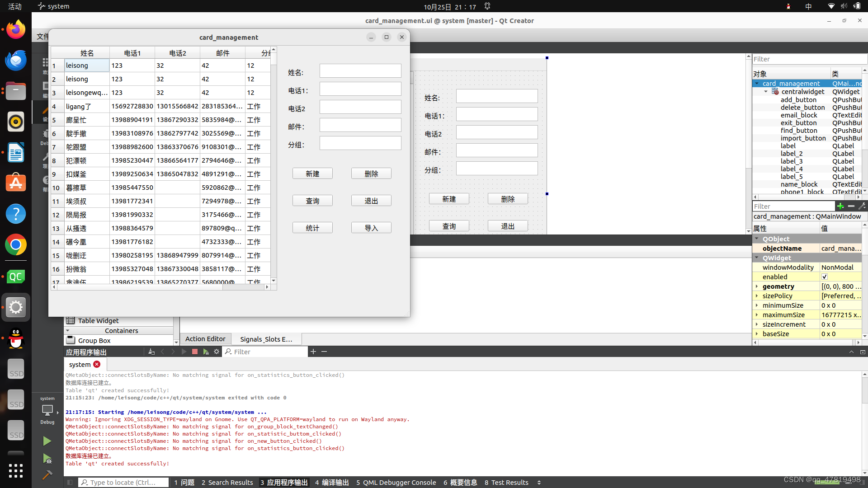Remove dynamic property with minus icon
This screenshot has height=488, width=868.
[x=851, y=206]
